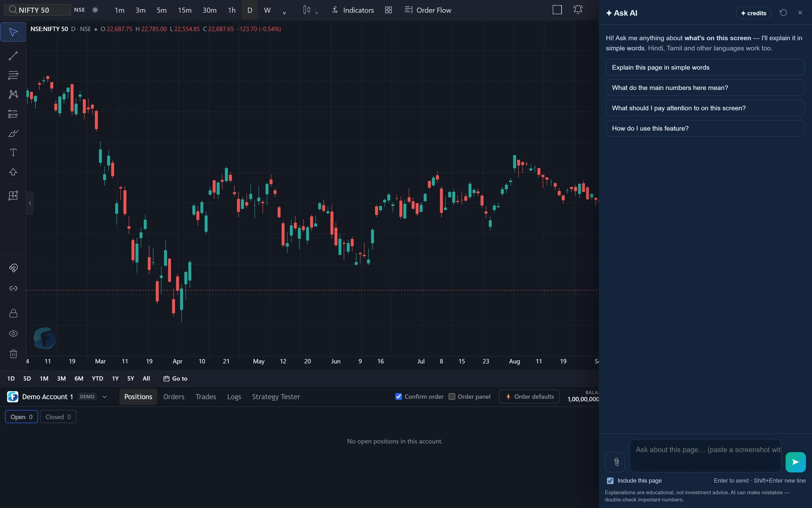The height and width of the screenshot is (508, 812).
Task: Open the chart layout grid selector
Action: coord(388,10)
